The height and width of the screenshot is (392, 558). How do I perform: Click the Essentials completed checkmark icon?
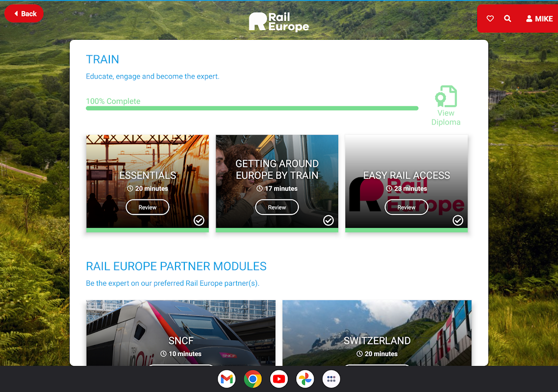click(199, 220)
